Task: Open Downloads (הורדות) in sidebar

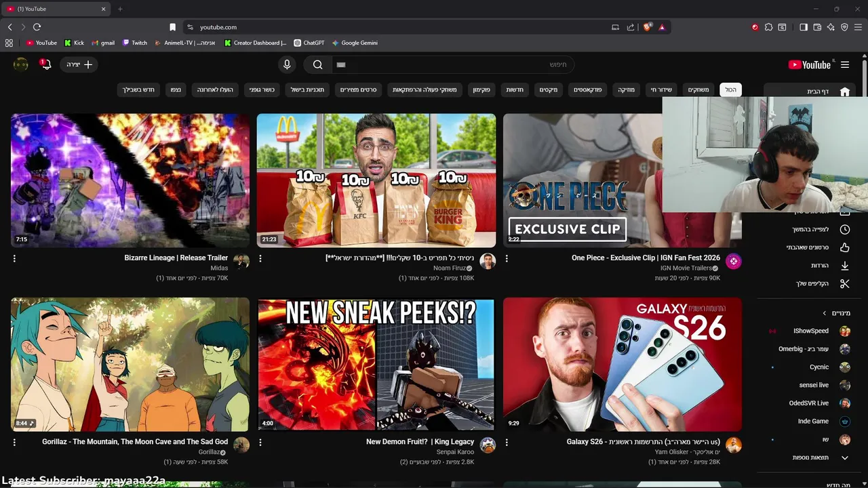Action: (810, 266)
